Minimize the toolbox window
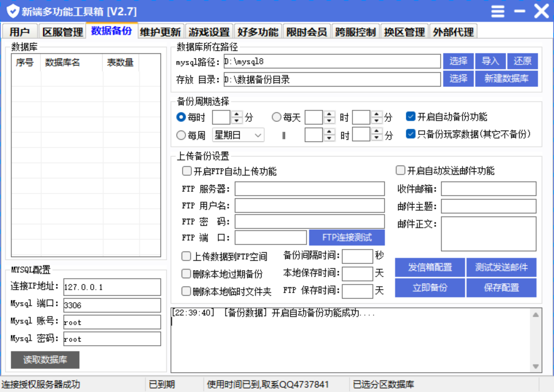 coord(519,11)
